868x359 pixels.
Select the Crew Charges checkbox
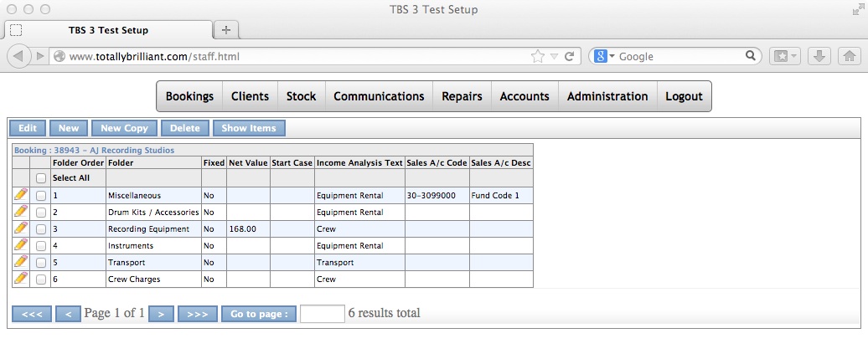41,280
